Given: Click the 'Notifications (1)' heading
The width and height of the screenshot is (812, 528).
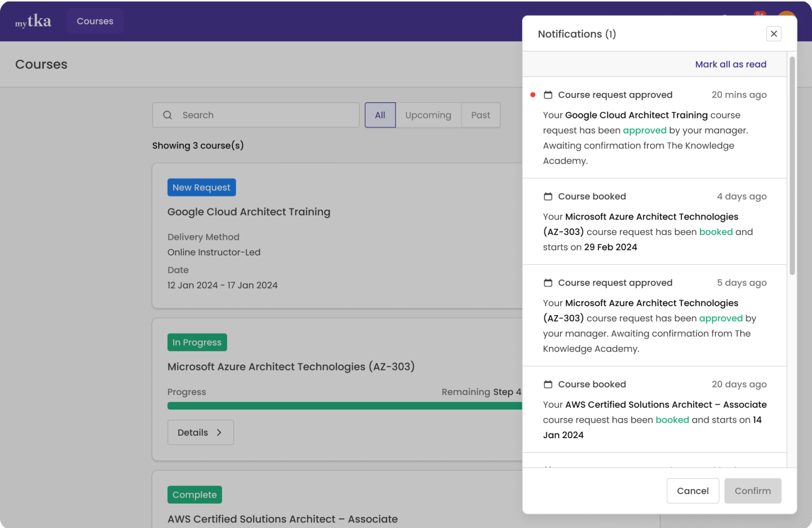Looking at the screenshot, I should [x=577, y=34].
